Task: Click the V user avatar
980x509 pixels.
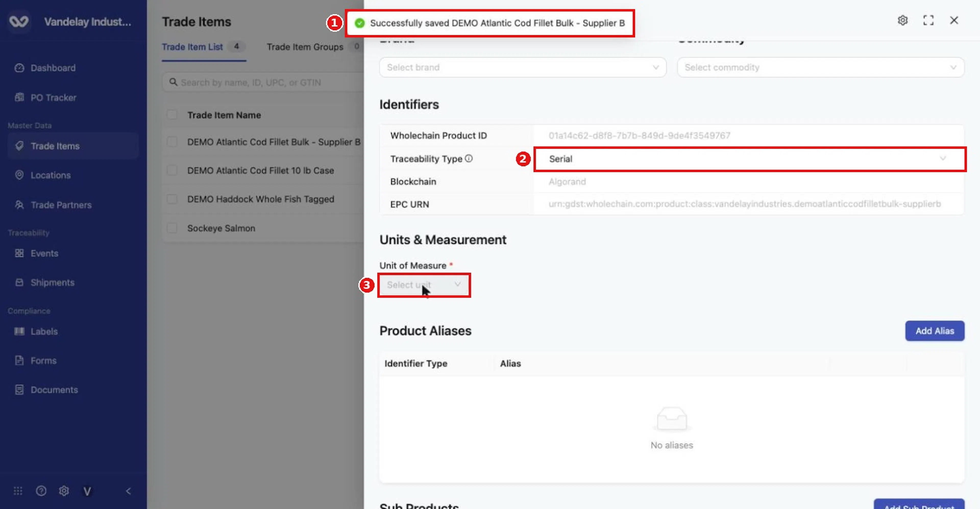Action: coord(87,491)
